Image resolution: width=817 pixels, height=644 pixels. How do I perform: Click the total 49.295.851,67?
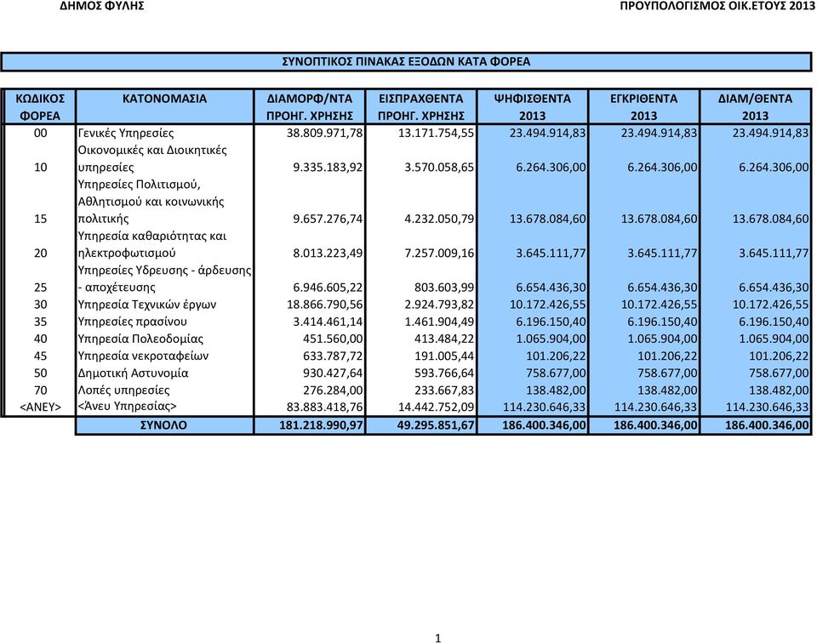(x=436, y=425)
